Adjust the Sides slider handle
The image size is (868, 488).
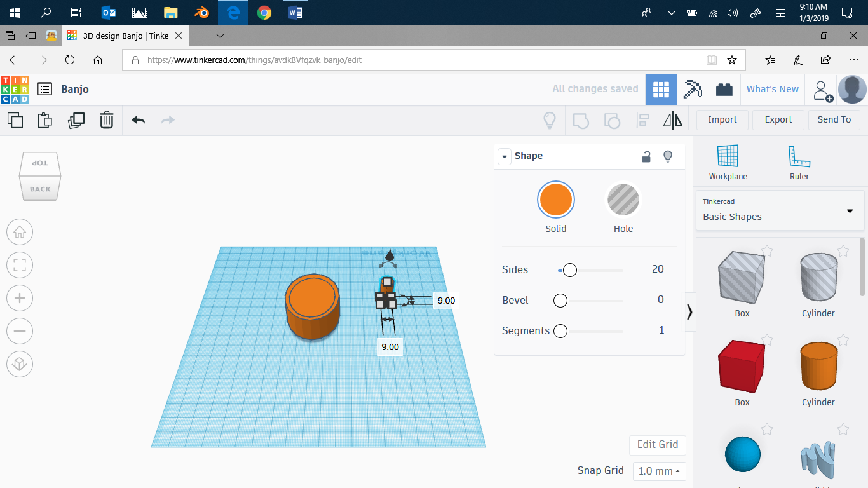570,270
